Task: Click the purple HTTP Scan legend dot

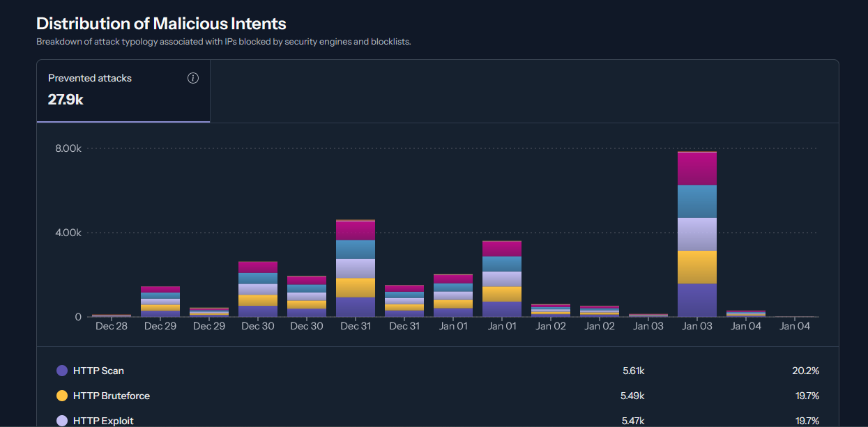Action: (62, 371)
